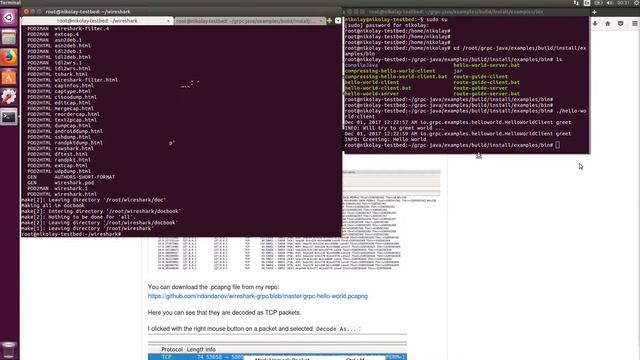Open Files manager from the dock
Image resolution: width=640 pixels, height=360 pixels.
tap(9, 38)
